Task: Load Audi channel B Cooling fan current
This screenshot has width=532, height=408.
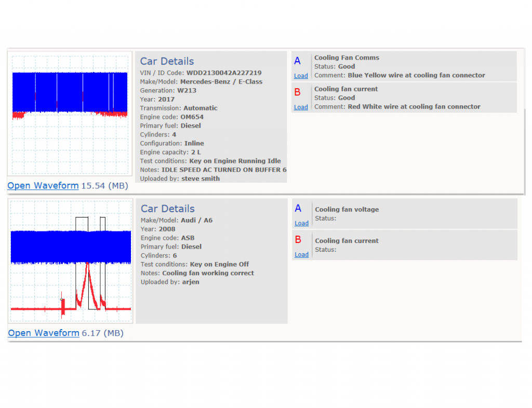Action: [302, 254]
